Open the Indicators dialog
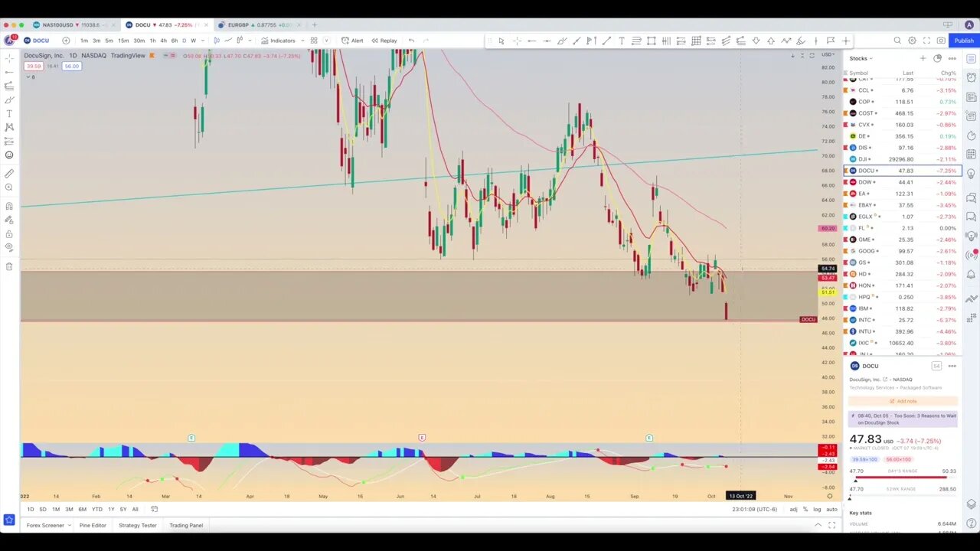Image resolution: width=980 pixels, height=551 pixels. (x=278, y=41)
